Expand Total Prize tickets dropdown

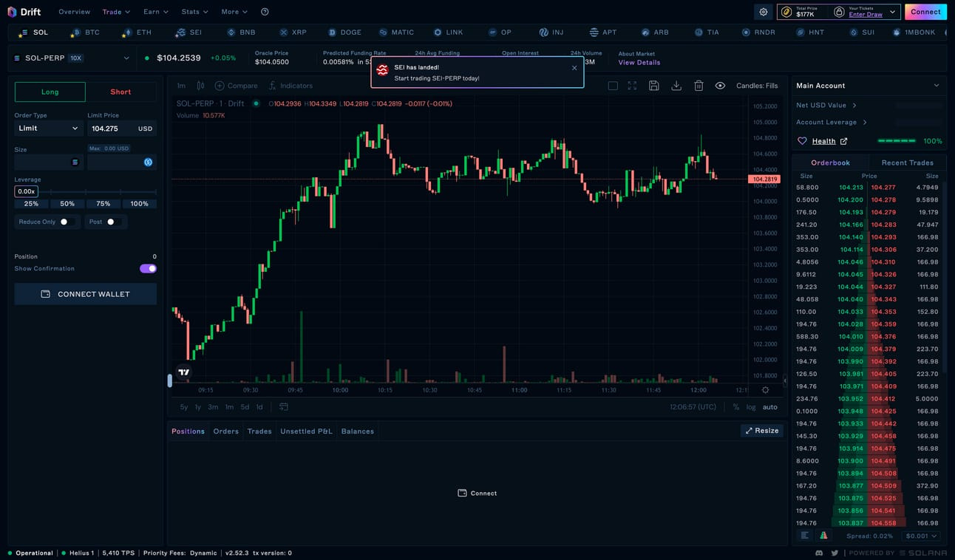(893, 12)
